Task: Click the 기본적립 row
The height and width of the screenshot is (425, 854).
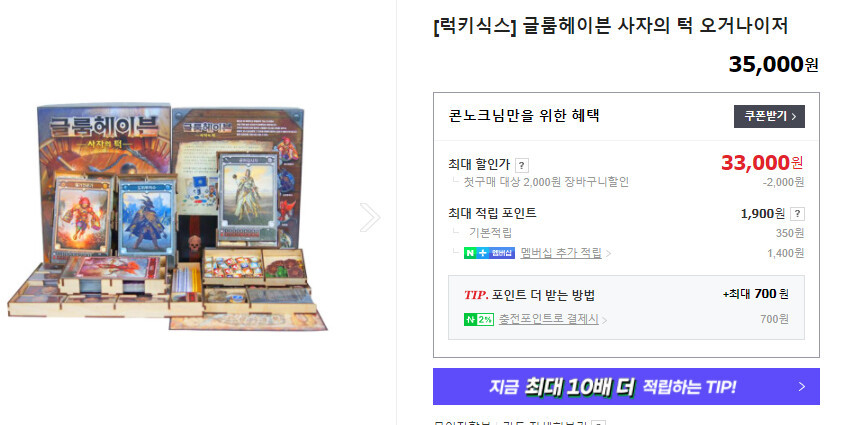Action: tap(626, 233)
